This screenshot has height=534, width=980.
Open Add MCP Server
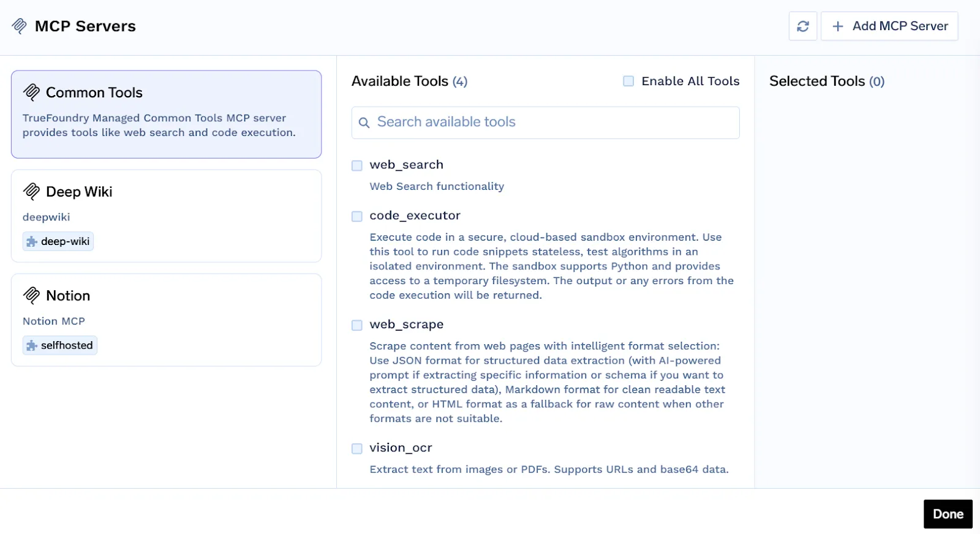889,26
